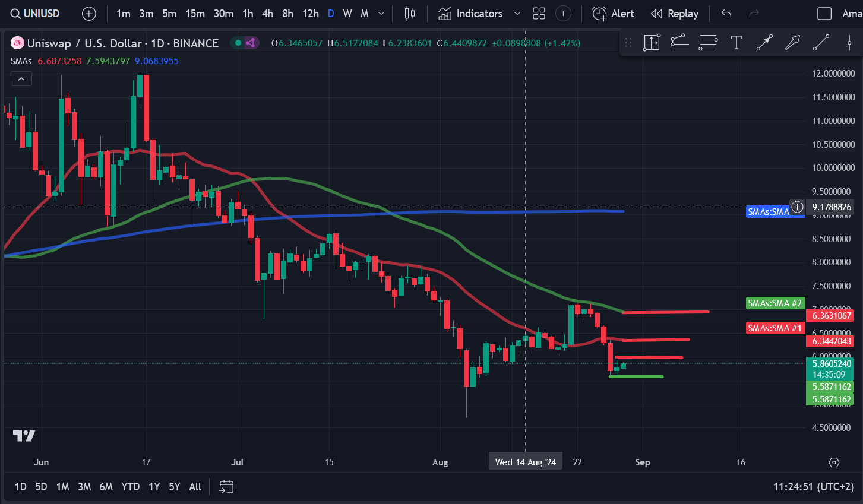Click the Wed 14 Aug '24 date label
The width and height of the screenshot is (863, 504).
click(525, 462)
